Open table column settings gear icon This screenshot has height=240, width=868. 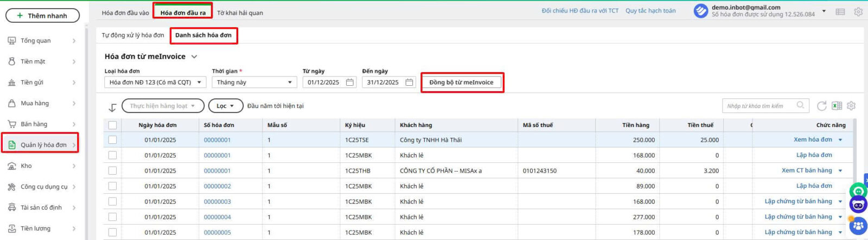point(851,106)
